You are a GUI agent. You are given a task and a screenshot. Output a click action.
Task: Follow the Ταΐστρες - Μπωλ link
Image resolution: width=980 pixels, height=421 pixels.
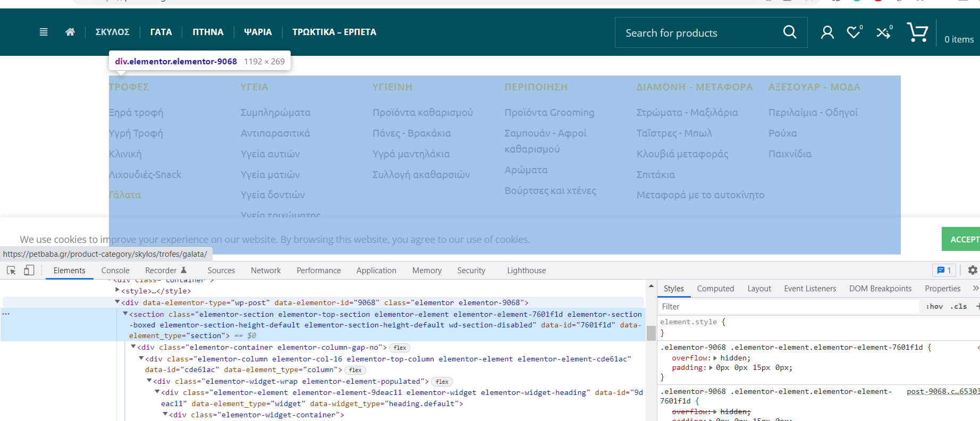point(674,133)
